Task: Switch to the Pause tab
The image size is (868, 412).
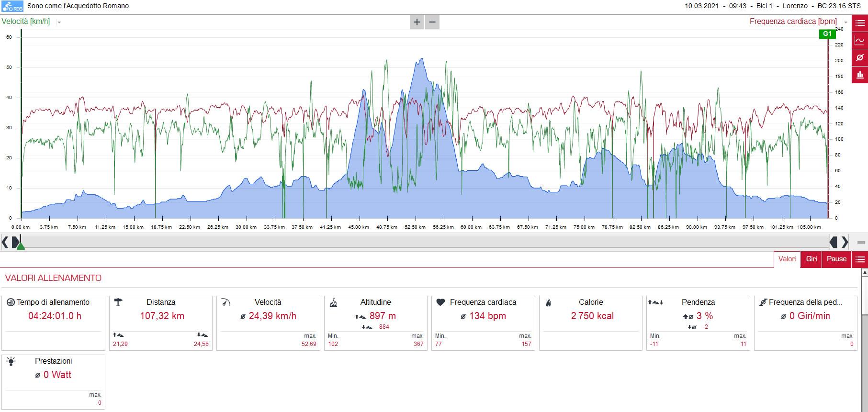Action: [836, 259]
